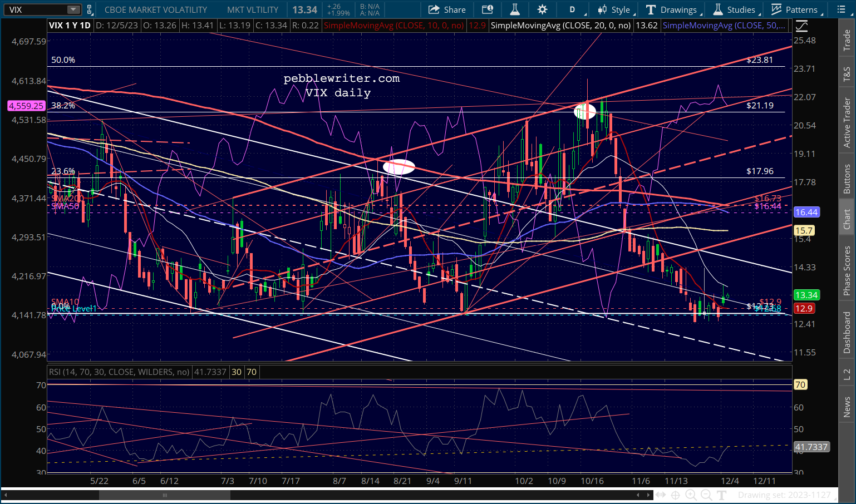
Task: Zoom in with the magnifier plus icon
Action: point(691,495)
